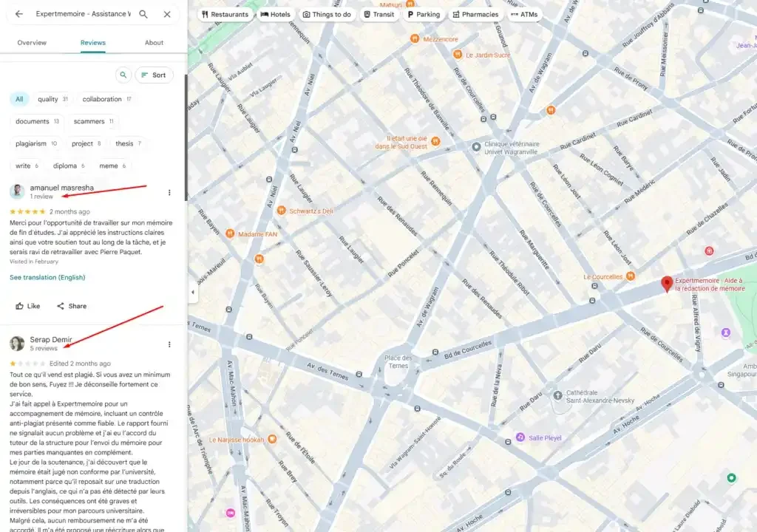The height and width of the screenshot is (532, 757).
Task: Click the Hotels category chip
Action: tap(275, 15)
